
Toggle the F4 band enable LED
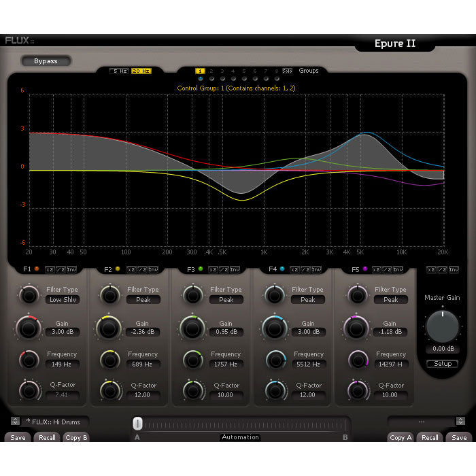(x=282, y=269)
